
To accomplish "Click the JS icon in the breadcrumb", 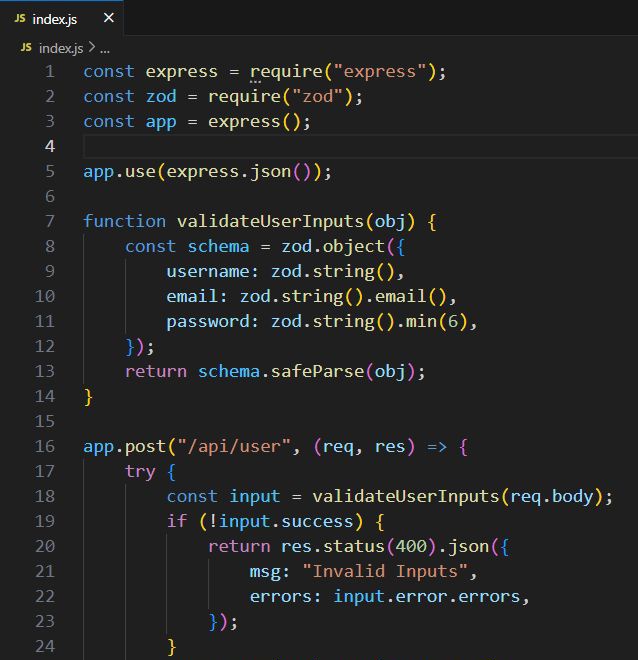I will [x=26, y=48].
